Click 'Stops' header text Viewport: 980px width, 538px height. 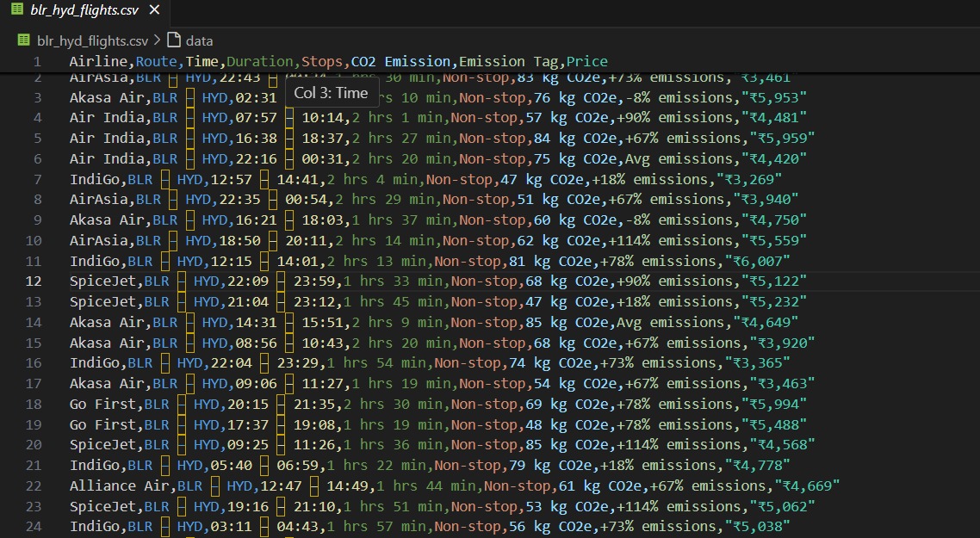tap(322, 61)
